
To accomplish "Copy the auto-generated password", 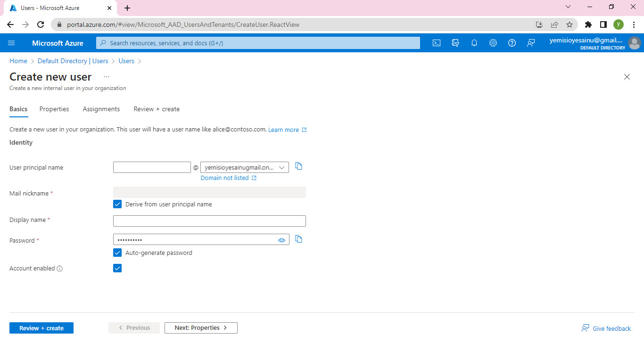I will pyautogui.click(x=298, y=239).
